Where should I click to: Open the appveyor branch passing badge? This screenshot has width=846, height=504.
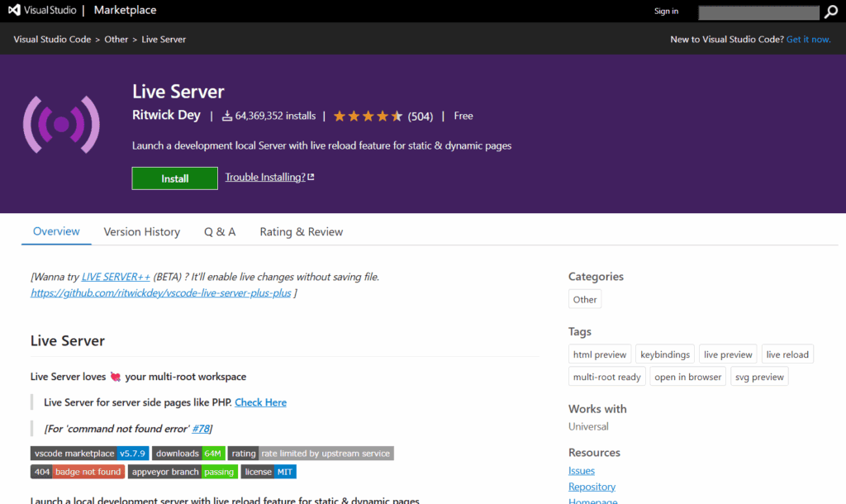(183, 472)
